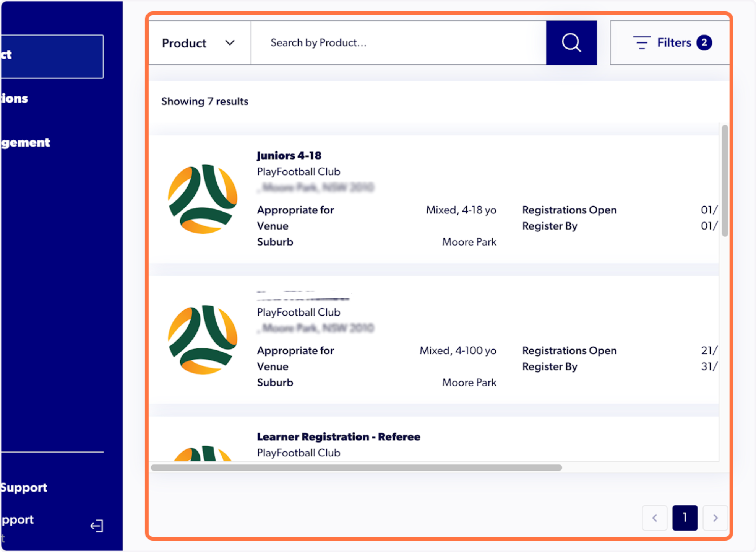This screenshot has width=756, height=552.
Task: Click the filter count badge showing 2
Action: (704, 42)
